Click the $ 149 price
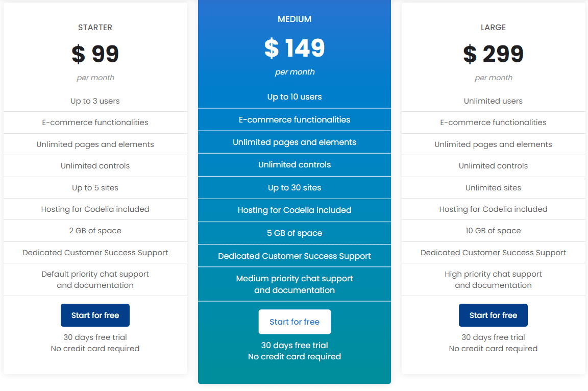Screen dimensions: 588x391 pyautogui.click(x=295, y=48)
